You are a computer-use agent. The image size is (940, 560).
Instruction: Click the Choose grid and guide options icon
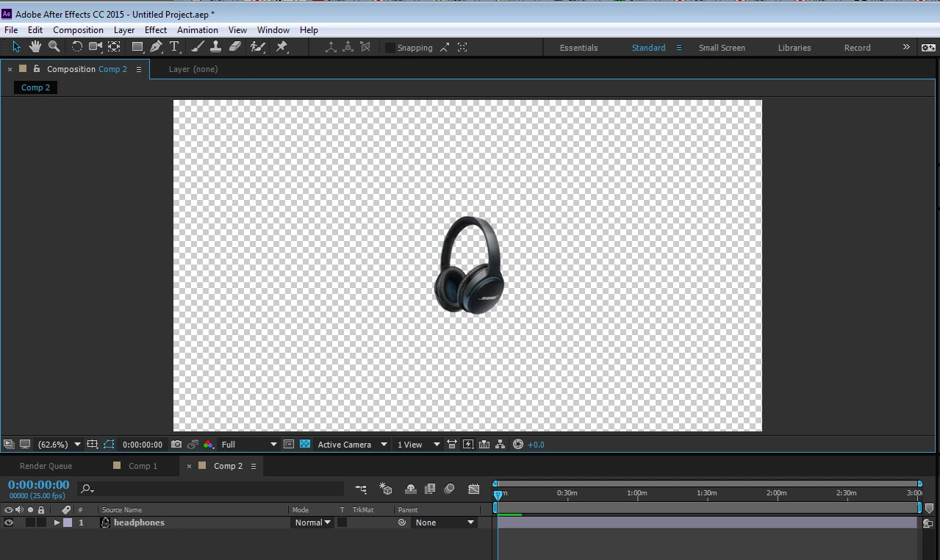[x=92, y=444]
